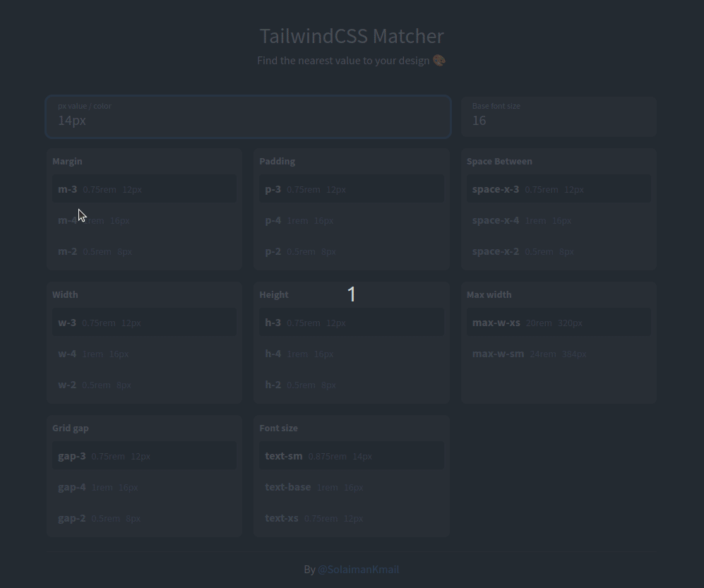Pick the text-base font size result

pyautogui.click(x=351, y=487)
